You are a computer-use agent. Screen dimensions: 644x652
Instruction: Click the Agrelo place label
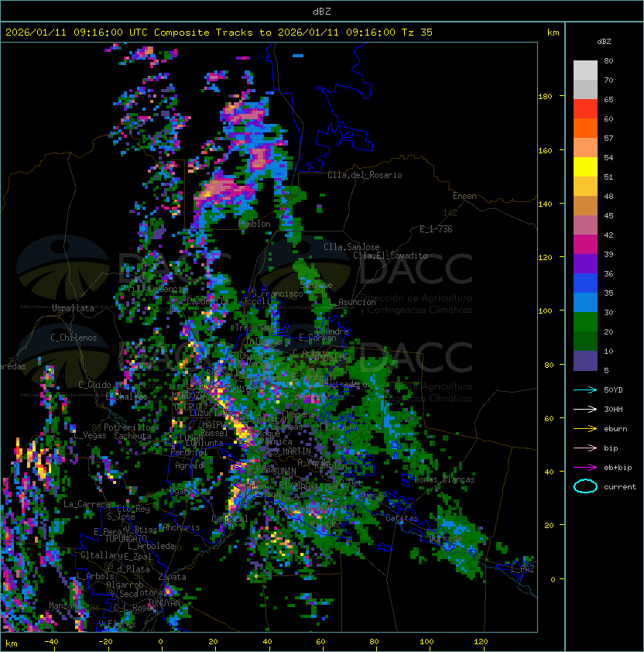point(189,465)
